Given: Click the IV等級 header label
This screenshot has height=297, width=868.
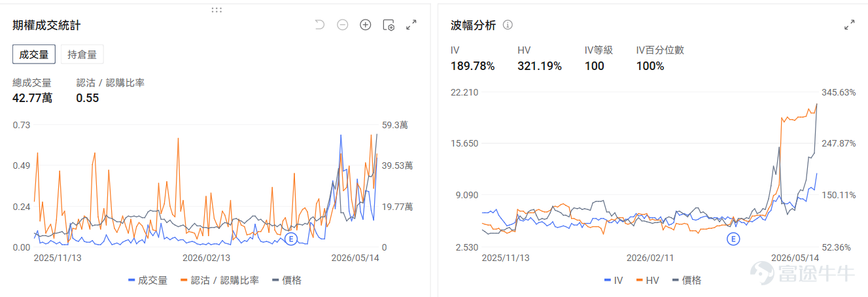Looking at the screenshot, I should 599,50.
